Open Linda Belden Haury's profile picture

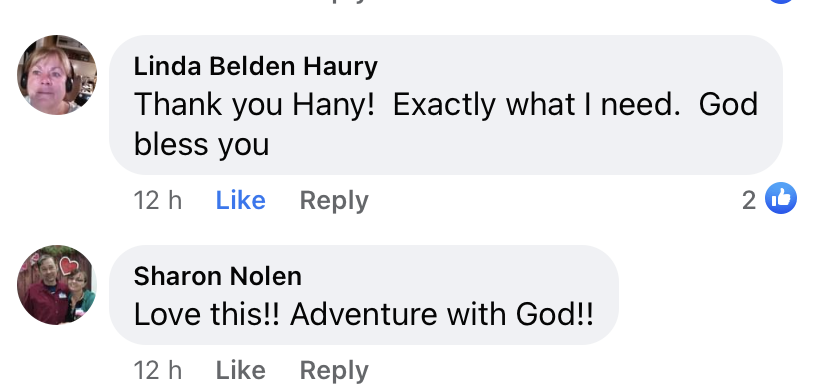point(57,75)
